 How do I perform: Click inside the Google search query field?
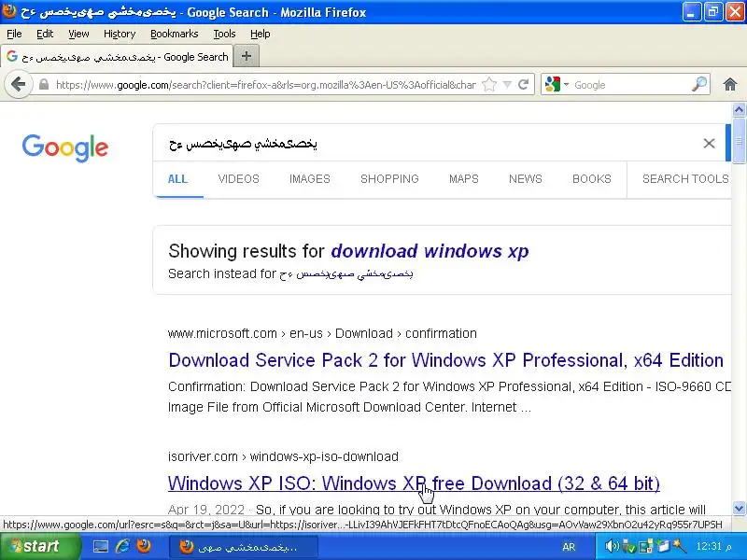tap(429, 144)
